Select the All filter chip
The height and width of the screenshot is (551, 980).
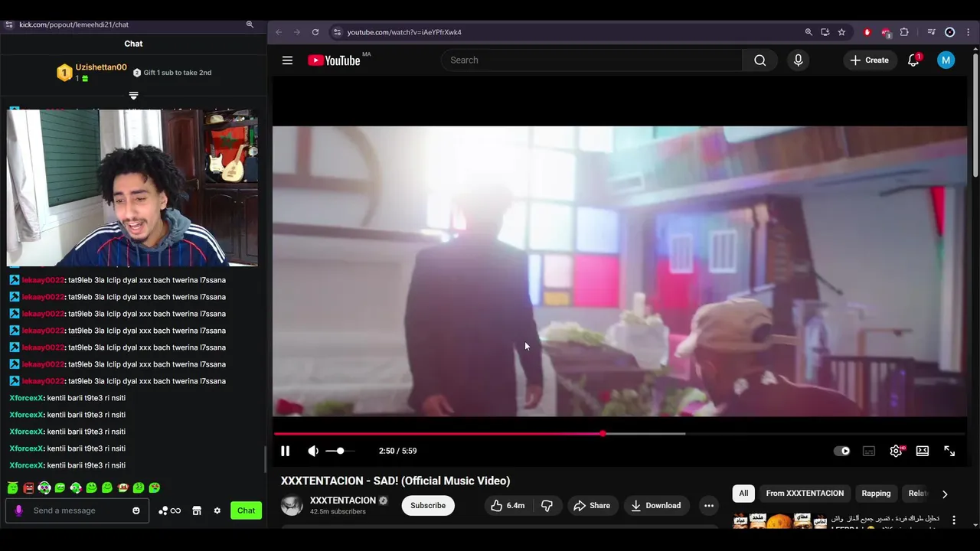click(743, 494)
